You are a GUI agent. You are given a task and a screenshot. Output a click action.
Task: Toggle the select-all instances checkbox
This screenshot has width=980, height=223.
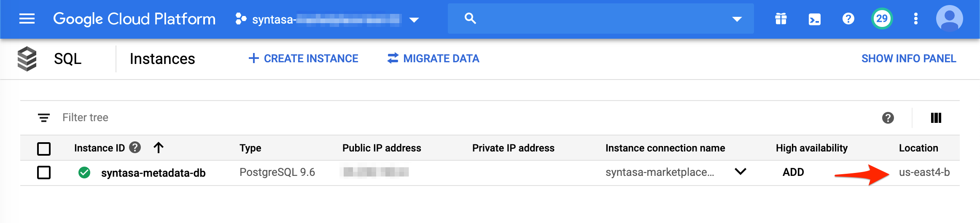(x=44, y=149)
